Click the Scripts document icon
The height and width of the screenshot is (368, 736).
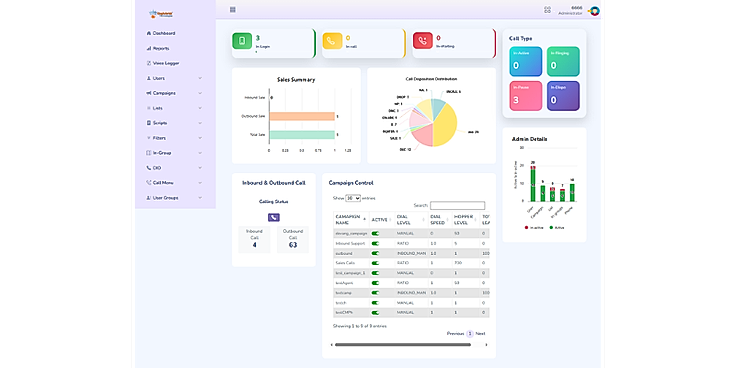pyautogui.click(x=149, y=123)
